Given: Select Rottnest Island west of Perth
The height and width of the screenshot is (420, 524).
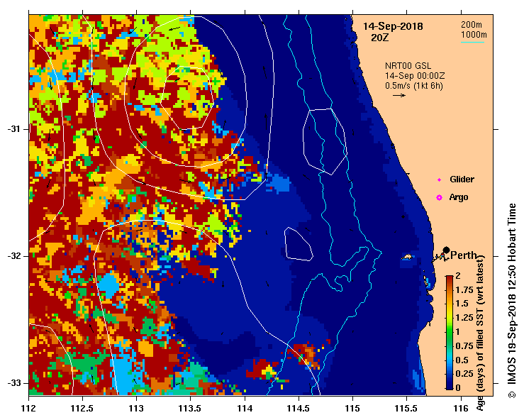Looking at the screenshot, I should click(407, 257).
